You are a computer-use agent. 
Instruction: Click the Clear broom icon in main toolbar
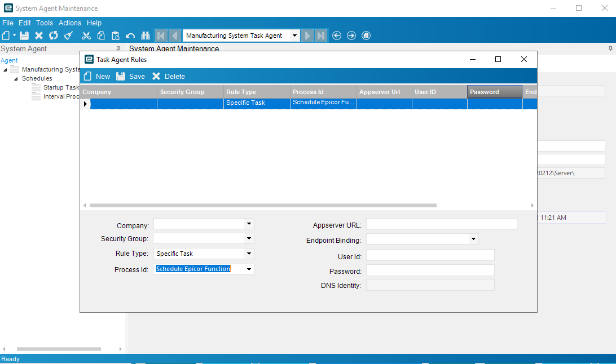pyautogui.click(x=68, y=35)
